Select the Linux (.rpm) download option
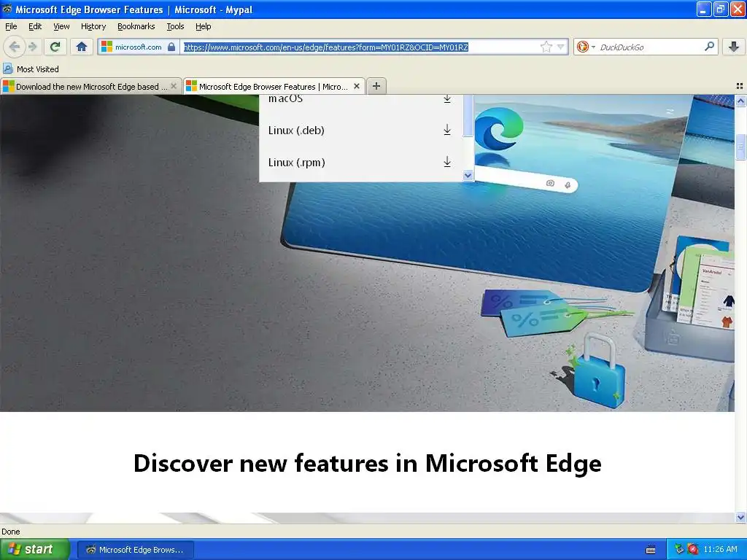Screen dimensions: 747x560 (x=360, y=163)
